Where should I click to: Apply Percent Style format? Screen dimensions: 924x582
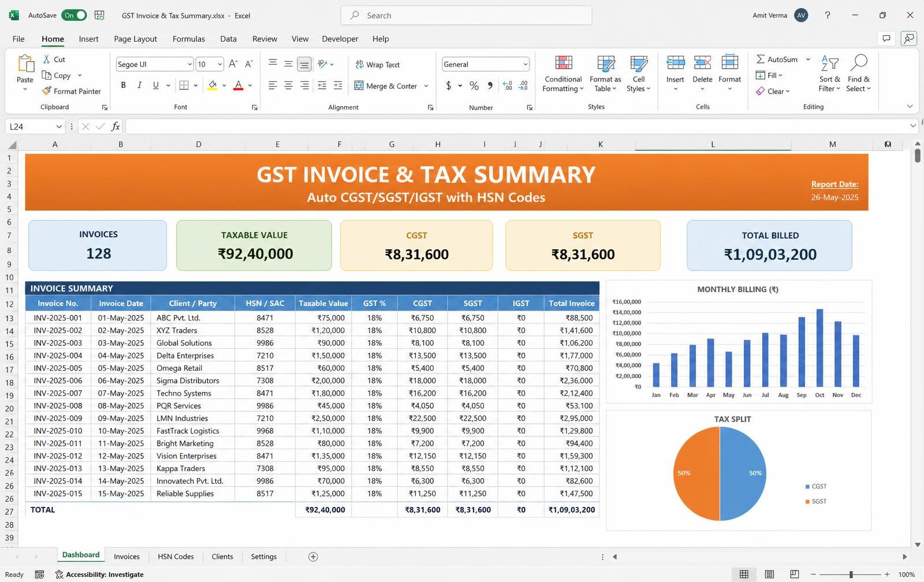[x=474, y=85]
